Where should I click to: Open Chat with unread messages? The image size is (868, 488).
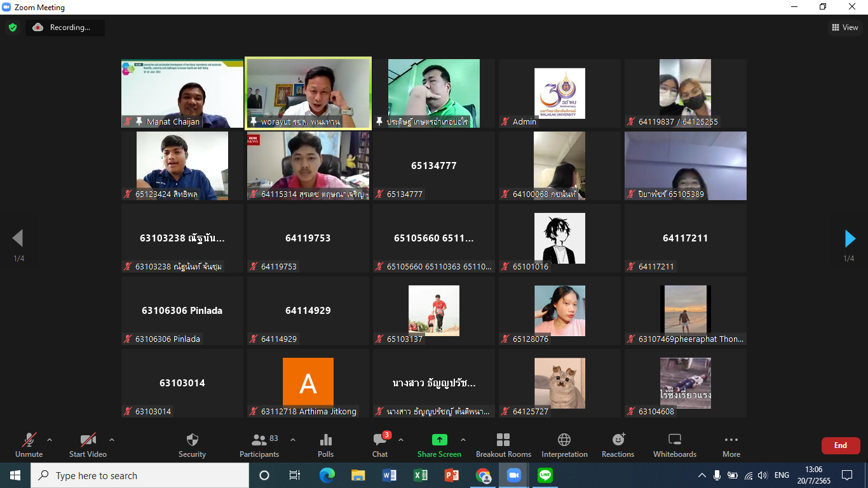click(380, 445)
